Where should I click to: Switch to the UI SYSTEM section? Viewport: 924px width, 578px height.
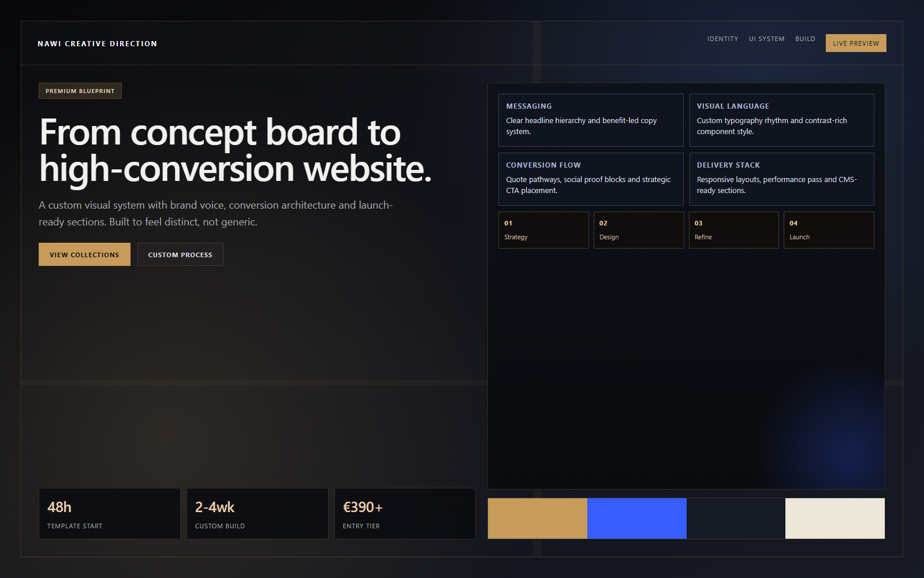pos(766,39)
